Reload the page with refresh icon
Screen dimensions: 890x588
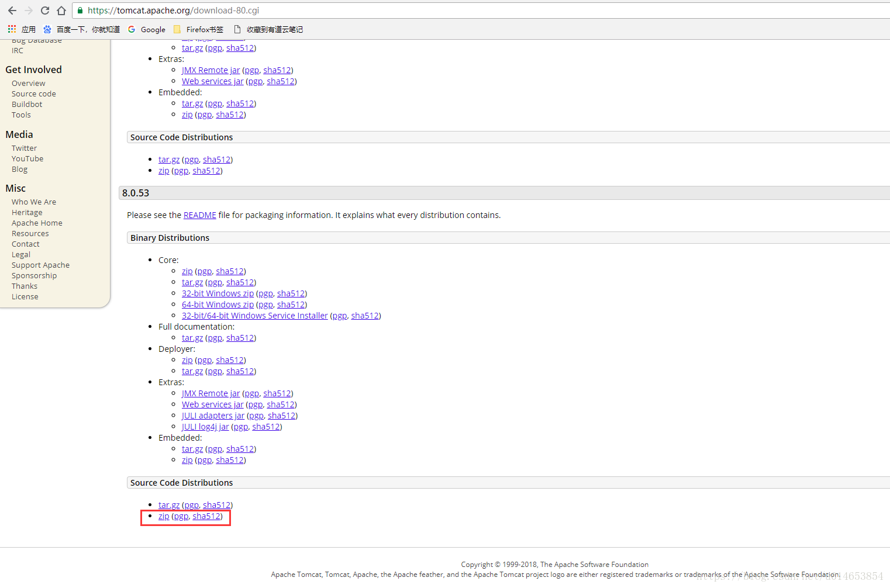[x=45, y=11]
